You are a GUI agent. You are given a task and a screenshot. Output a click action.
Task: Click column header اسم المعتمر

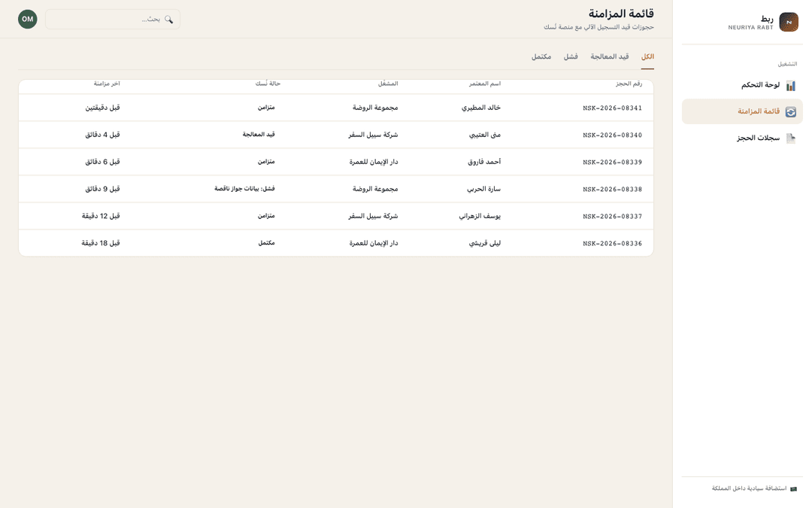coord(485,84)
